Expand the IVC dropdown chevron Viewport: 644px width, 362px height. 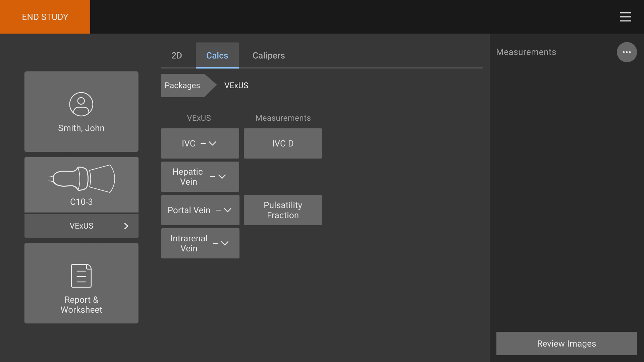212,143
